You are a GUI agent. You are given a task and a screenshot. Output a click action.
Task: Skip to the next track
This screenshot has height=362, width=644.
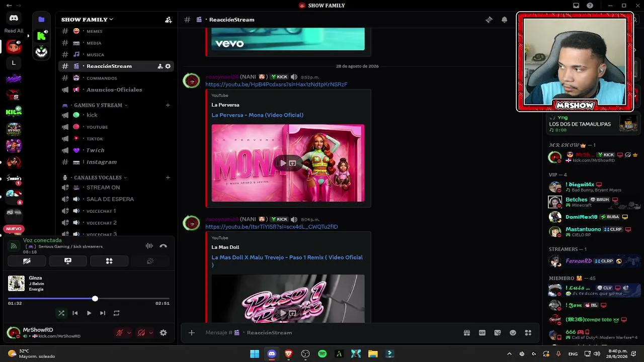[x=103, y=313]
